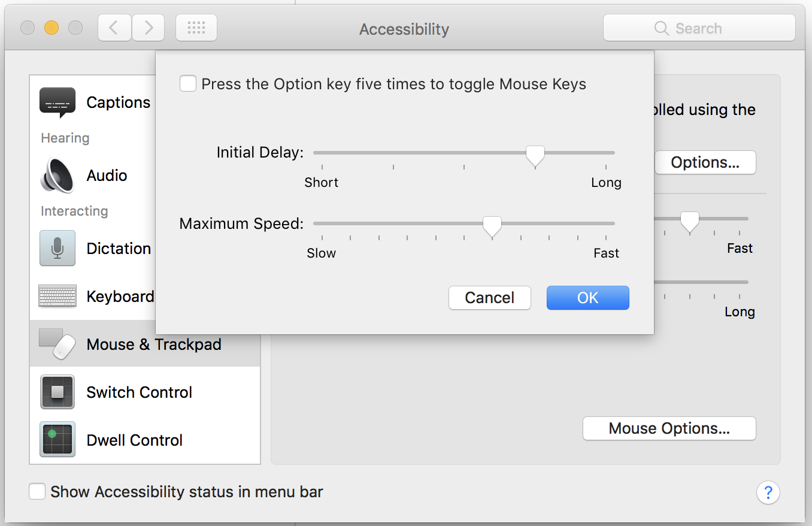The width and height of the screenshot is (812, 526).
Task: Select the Audio speaker icon
Action: point(57,176)
